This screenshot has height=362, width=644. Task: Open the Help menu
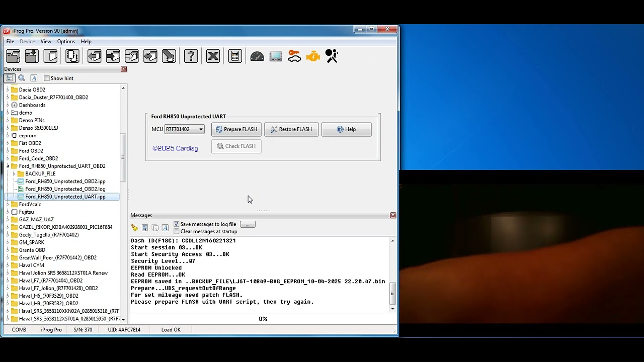[86, 42]
